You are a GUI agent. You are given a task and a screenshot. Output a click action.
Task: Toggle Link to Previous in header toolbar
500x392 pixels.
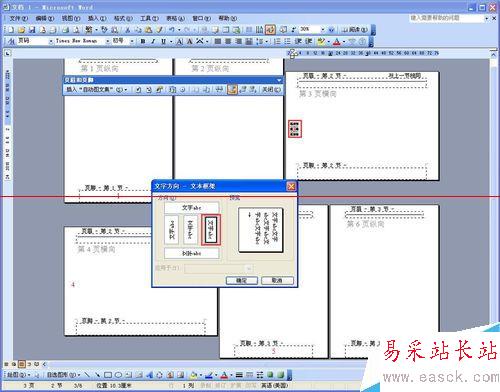coord(232,89)
